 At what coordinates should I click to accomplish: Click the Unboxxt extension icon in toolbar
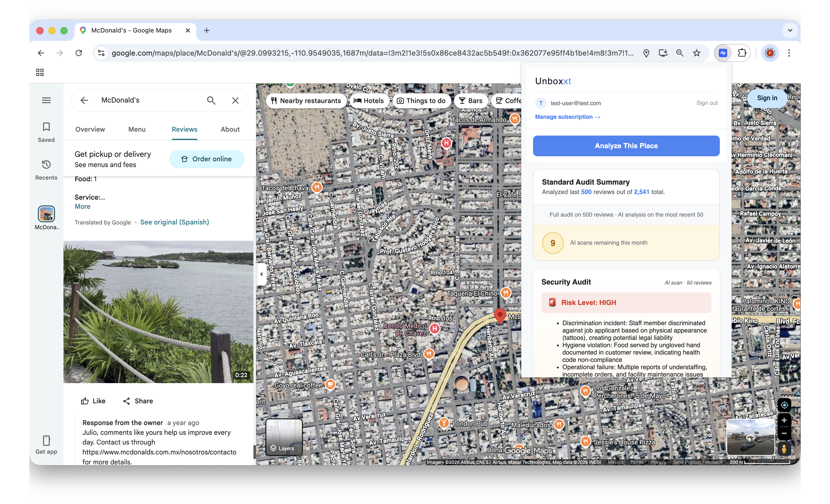[x=723, y=53]
